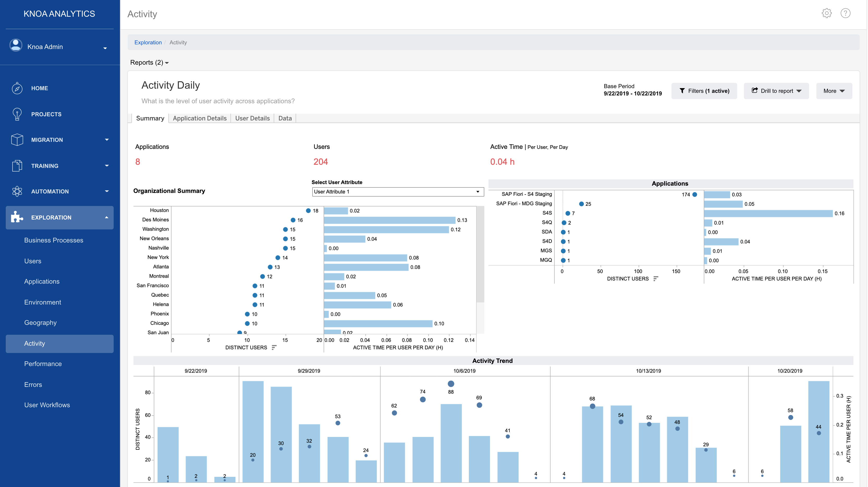The width and height of the screenshot is (868, 487).
Task: Click SAP Fiori - S4 Staging 174 dot
Action: pyautogui.click(x=694, y=194)
